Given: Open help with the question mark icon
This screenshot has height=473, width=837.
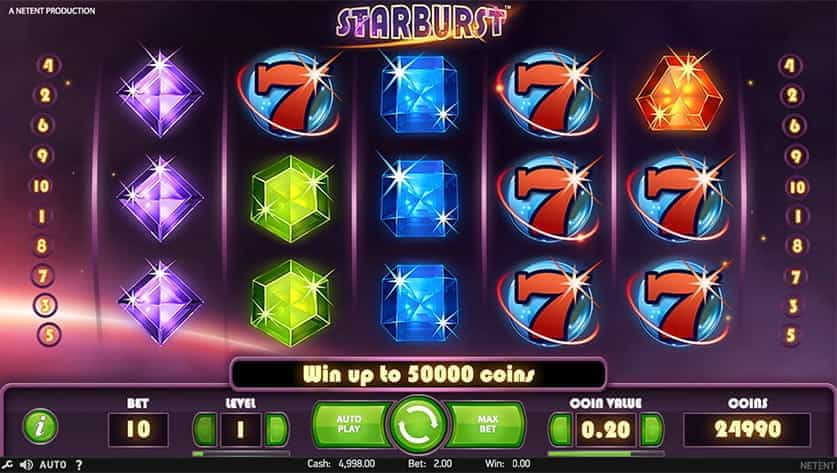Looking at the screenshot, I should coord(79,464).
